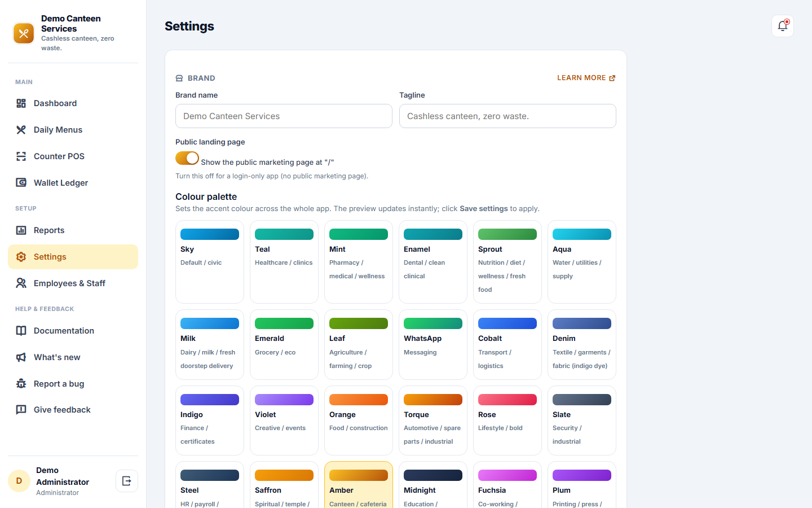The image size is (812, 508).
Task: Select Give feedback
Action: pos(73,410)
